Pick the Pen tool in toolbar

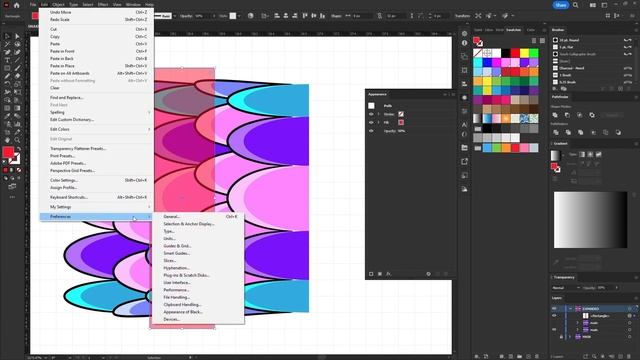7,52
